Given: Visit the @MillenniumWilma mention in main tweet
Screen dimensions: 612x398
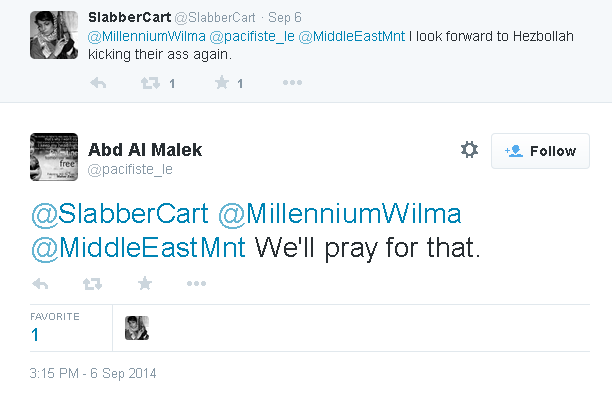Looking at the screenshot, I should pyautogui.click(x=340, y=214).
